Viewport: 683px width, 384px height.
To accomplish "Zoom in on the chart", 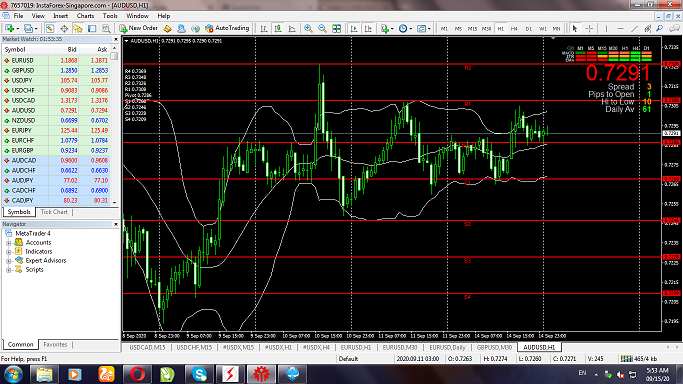I will (308, 28).
